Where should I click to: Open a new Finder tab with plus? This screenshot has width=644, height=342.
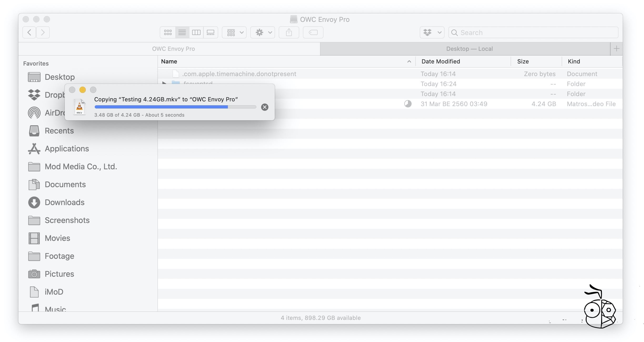pyautogui.click(x=616, y=49)
